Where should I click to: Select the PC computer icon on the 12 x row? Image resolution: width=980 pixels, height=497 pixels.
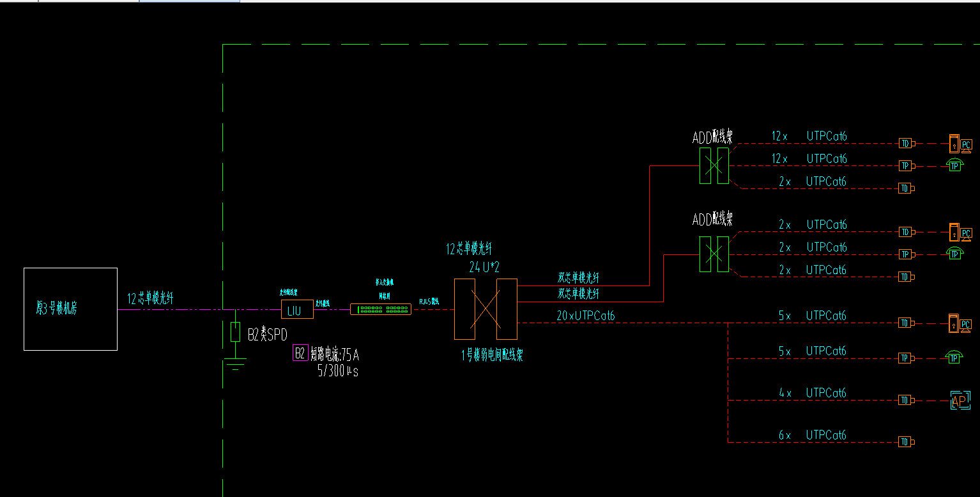[x=960, y=143]
